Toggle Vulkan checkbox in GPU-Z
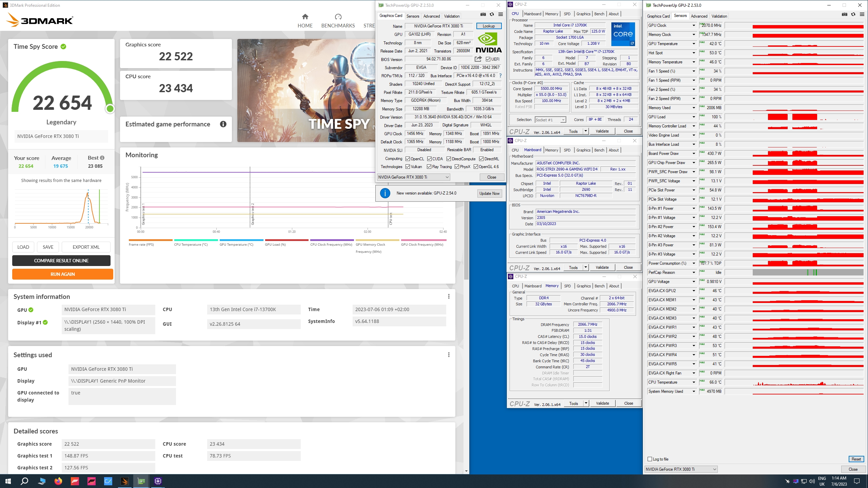Screen dimensions: 868x488 pos(408,167)
